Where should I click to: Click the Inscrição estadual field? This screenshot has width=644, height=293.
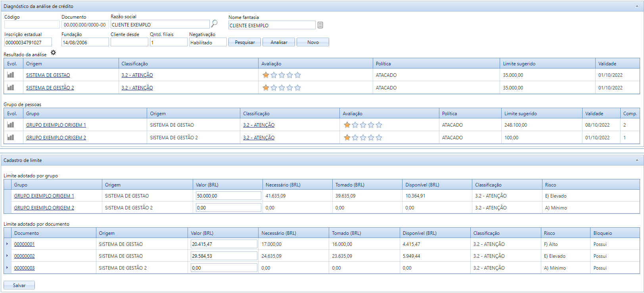[x=28, y=42]
